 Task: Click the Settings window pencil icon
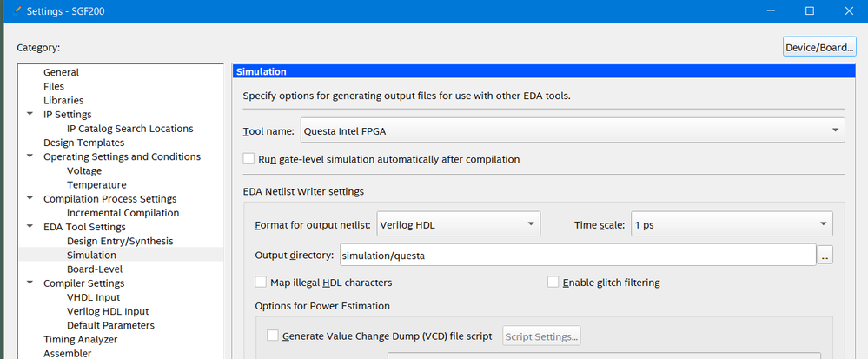(x=8, y=10)
